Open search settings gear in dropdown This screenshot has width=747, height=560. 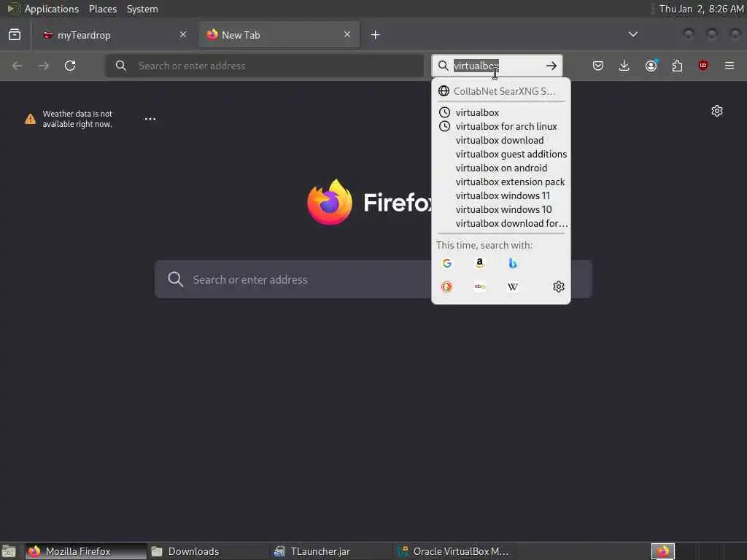[558, 287]
